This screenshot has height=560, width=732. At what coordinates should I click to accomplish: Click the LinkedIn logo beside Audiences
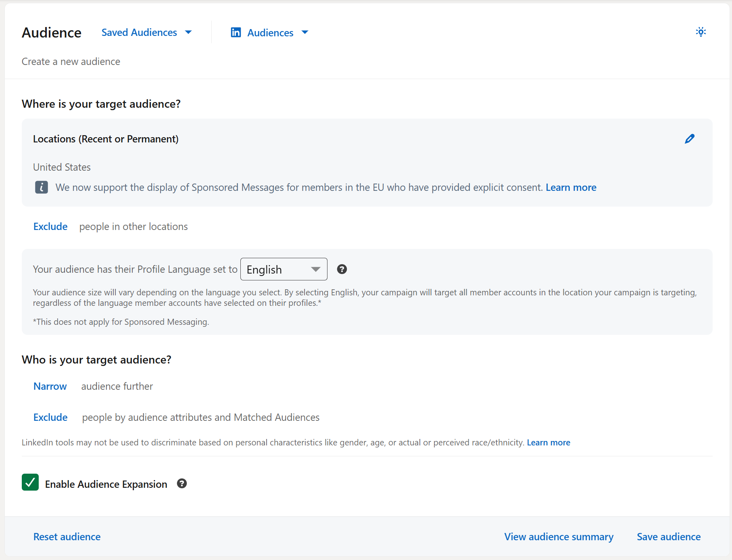(x=236, y=32)
